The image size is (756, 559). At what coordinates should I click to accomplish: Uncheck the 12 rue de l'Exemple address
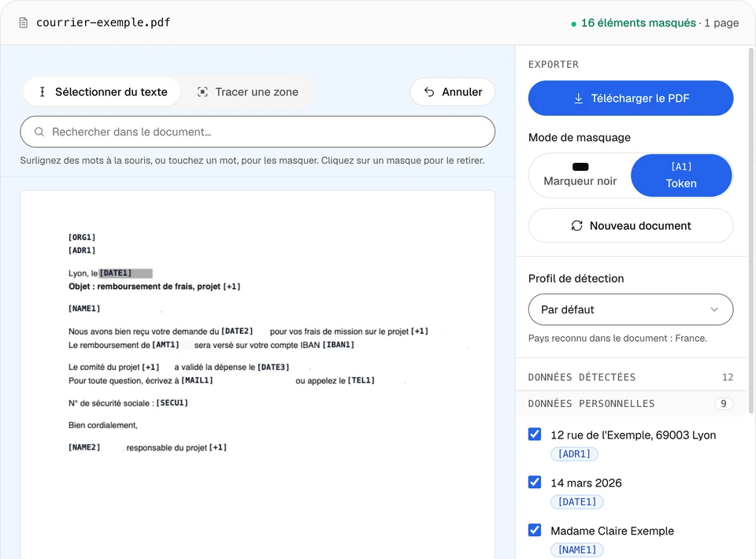534,434
